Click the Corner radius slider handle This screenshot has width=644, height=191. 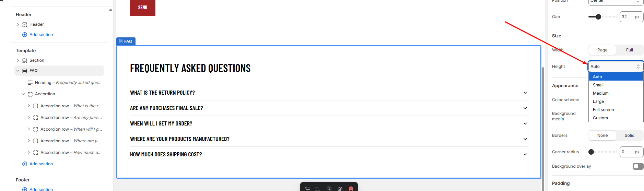point(591,152)
